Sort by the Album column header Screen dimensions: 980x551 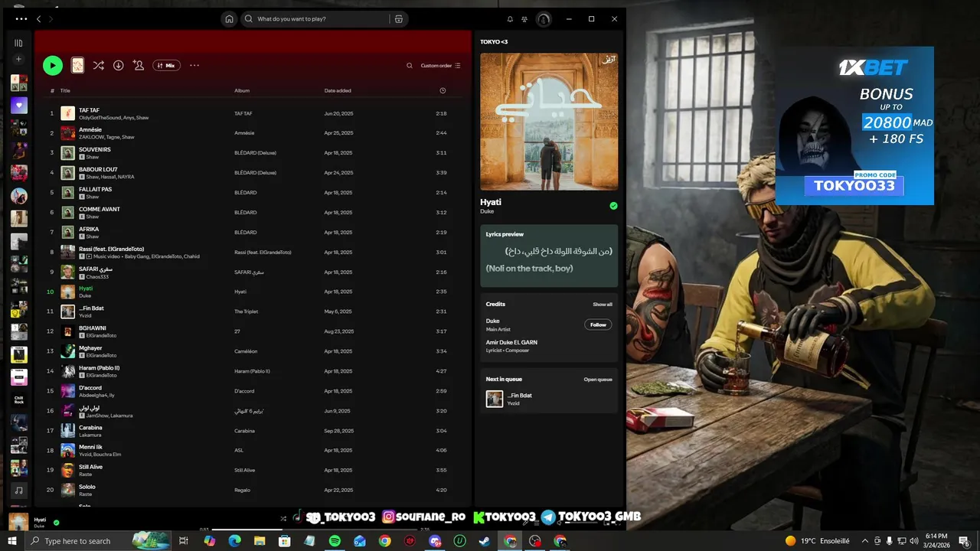click(x=242, y=90)
